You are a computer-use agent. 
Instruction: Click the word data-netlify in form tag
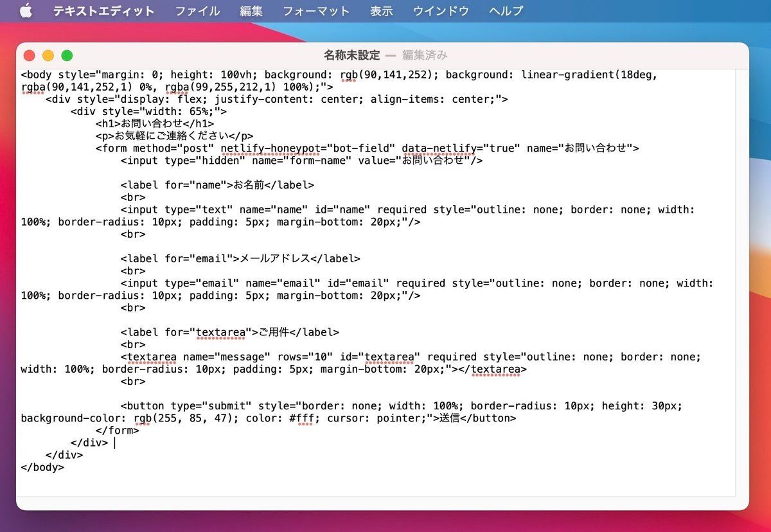coord(439,148)
